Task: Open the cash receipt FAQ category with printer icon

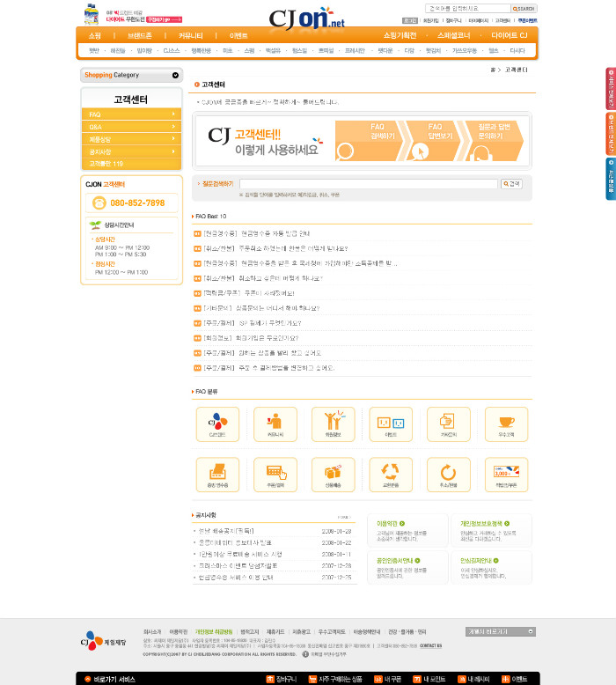Action: 217,475
